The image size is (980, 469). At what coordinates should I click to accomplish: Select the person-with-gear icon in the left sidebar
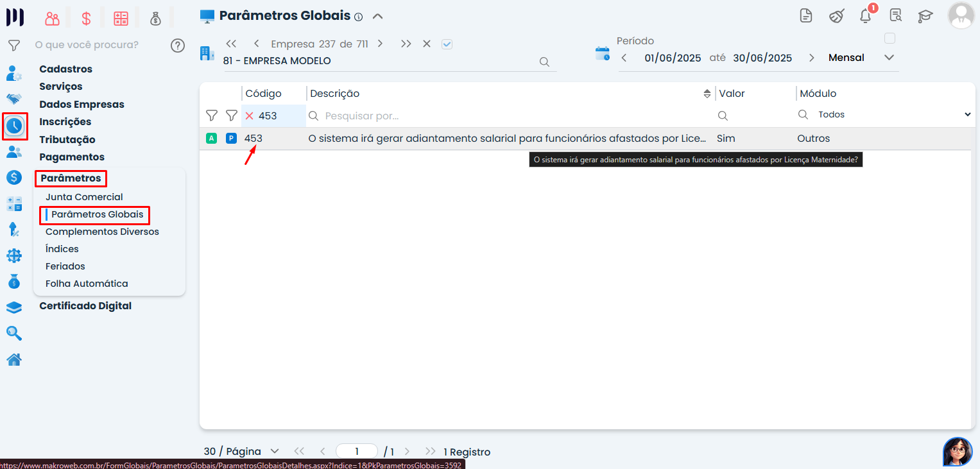(x=14, y=73)
